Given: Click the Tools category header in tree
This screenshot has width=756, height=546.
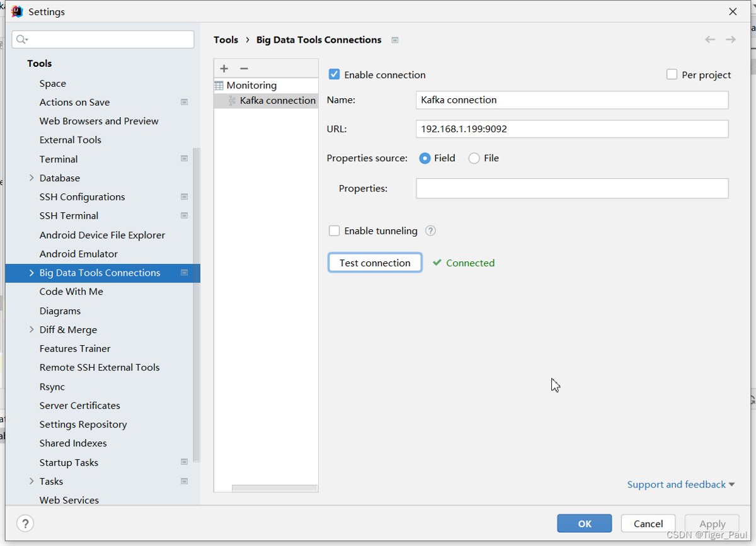Looking at the screenshot, I should pos(39,64).
